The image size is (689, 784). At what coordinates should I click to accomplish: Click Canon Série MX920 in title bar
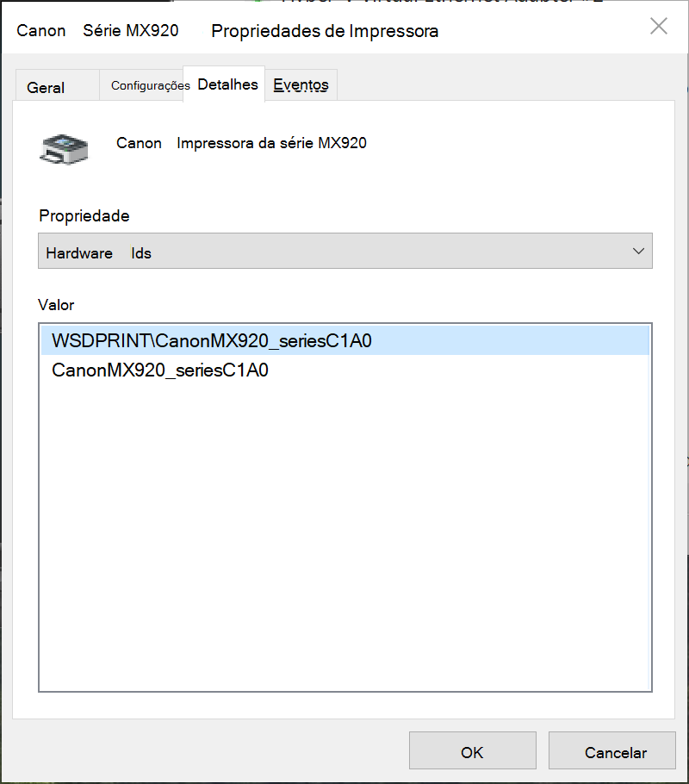click(97, 31)
